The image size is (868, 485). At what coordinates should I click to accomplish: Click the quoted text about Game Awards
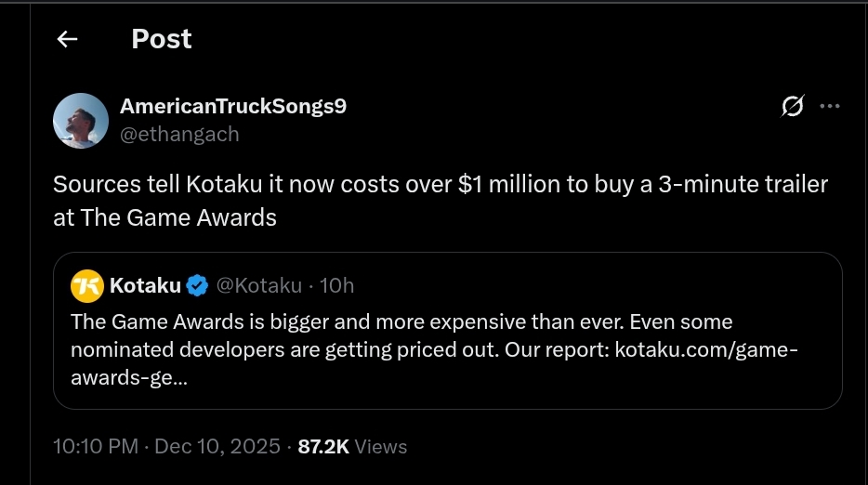point(435,350)
